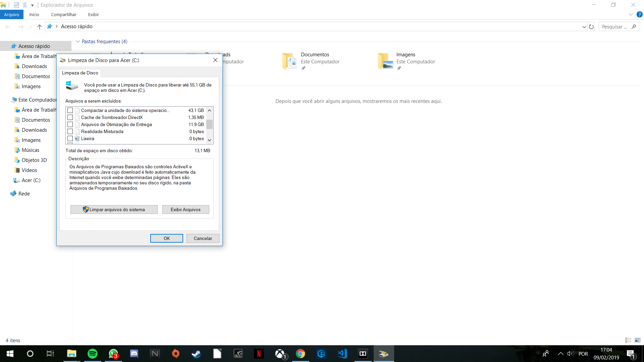
Task: Click the POR language indicator
Action: coord(583,354)
